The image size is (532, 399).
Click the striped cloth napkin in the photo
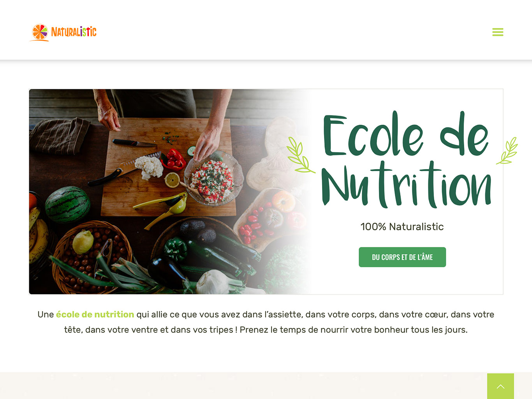(x=60, y=135)
